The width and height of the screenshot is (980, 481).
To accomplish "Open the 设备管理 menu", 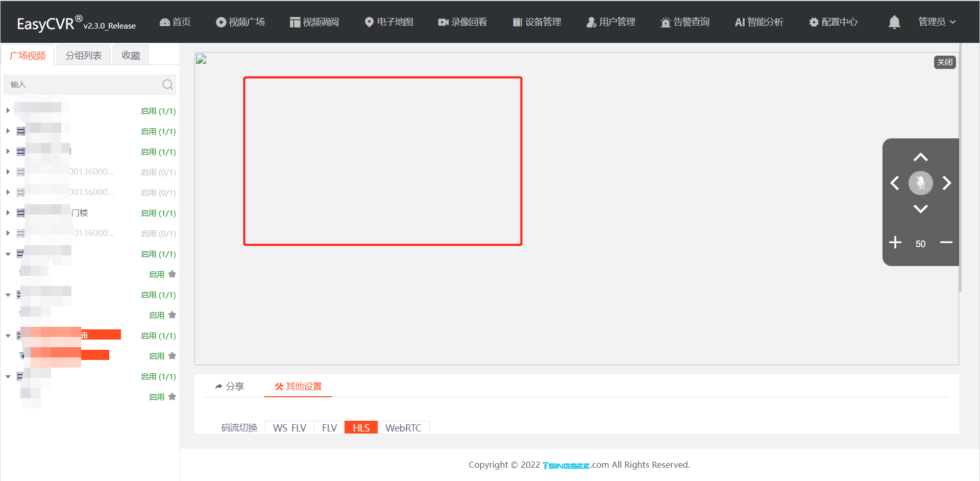I will (x=537, y=22).
